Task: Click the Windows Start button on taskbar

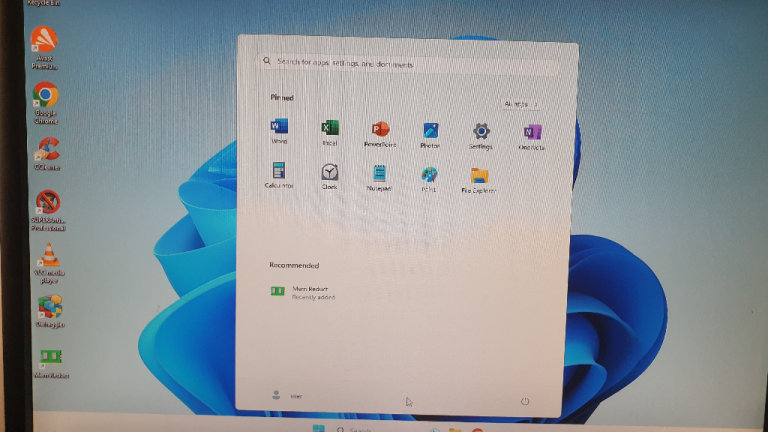Action: (x=318, y=429)
